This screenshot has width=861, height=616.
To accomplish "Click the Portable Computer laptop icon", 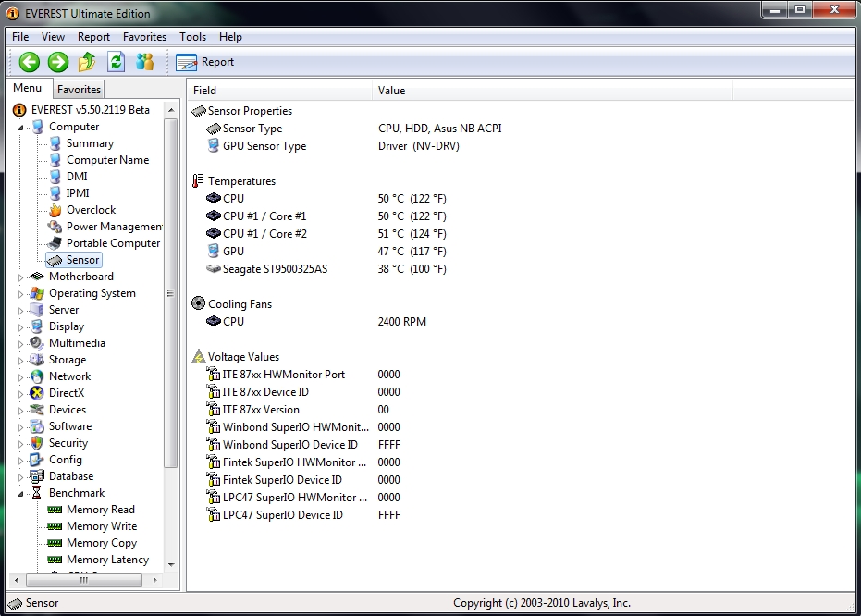I will (55, 243).
